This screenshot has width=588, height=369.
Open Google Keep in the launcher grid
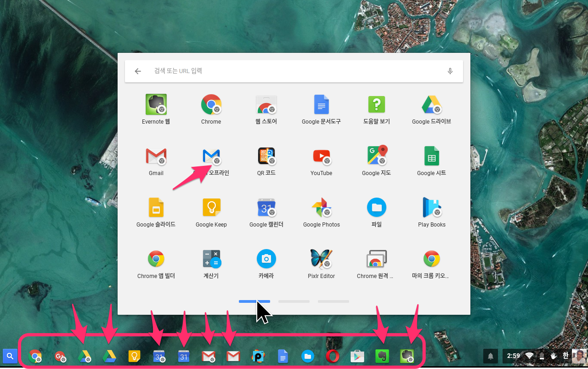pyautogui.click(x=211, y=212)
